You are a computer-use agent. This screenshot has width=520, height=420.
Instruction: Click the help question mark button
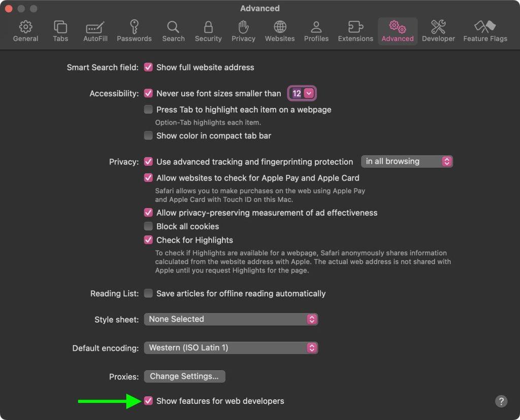tap(501, 401)
